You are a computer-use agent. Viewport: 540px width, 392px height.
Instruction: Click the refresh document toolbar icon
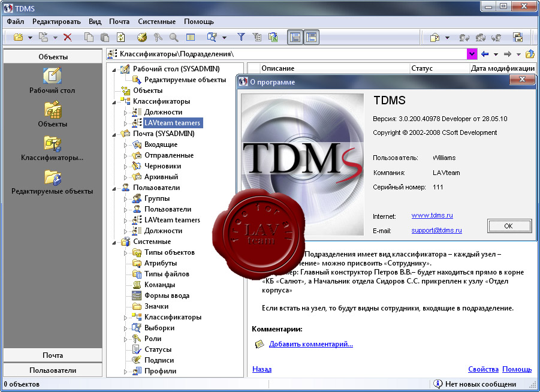click(x=121, y=37)
